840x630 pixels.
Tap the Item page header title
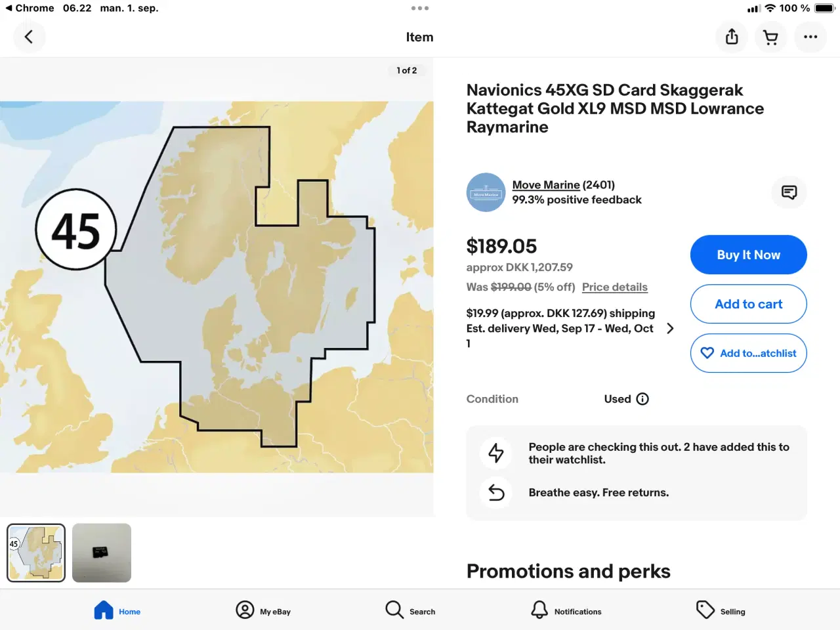[x=420, y=37]
